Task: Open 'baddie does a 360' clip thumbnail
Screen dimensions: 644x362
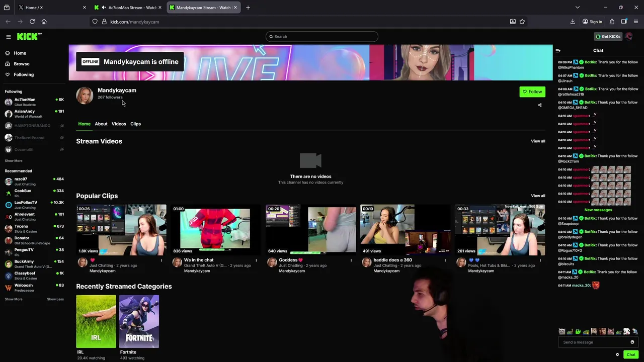Action: [x=405, y=230]
